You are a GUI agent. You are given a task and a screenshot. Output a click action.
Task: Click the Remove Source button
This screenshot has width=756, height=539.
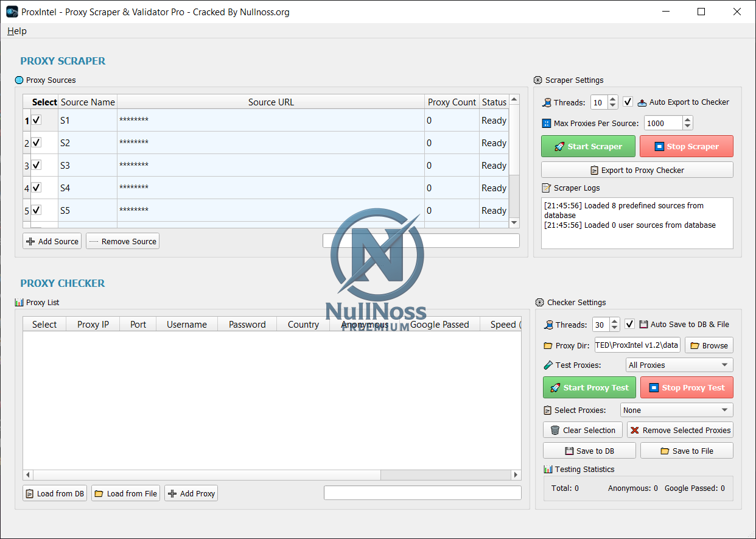(x=122, y=242)
